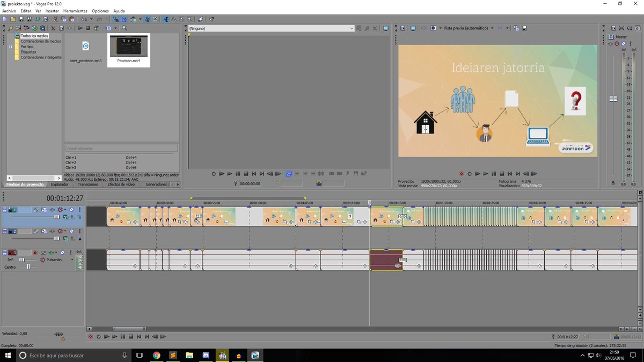This screenshot has width=644, height=362.
Task: Open the Insertar menu
Action: tap(52, 11)
